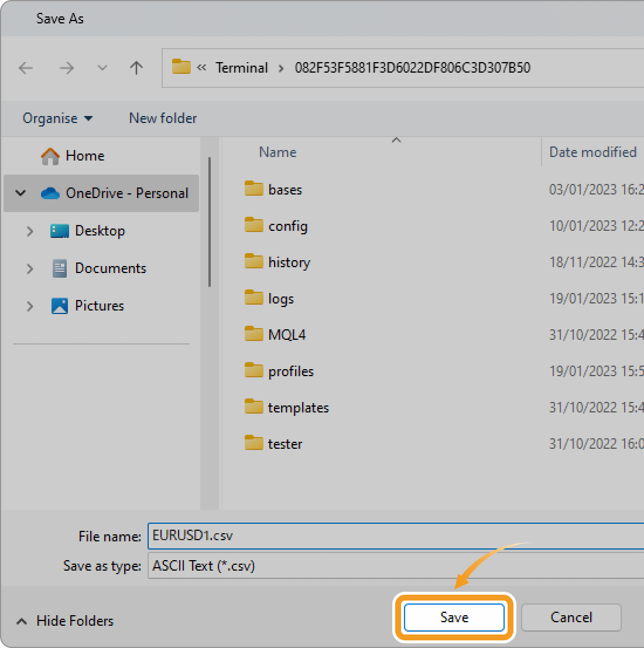This screenshot has width=644, height=648.
Task: Select Documents in navigation pane
Action: (110, 268)
